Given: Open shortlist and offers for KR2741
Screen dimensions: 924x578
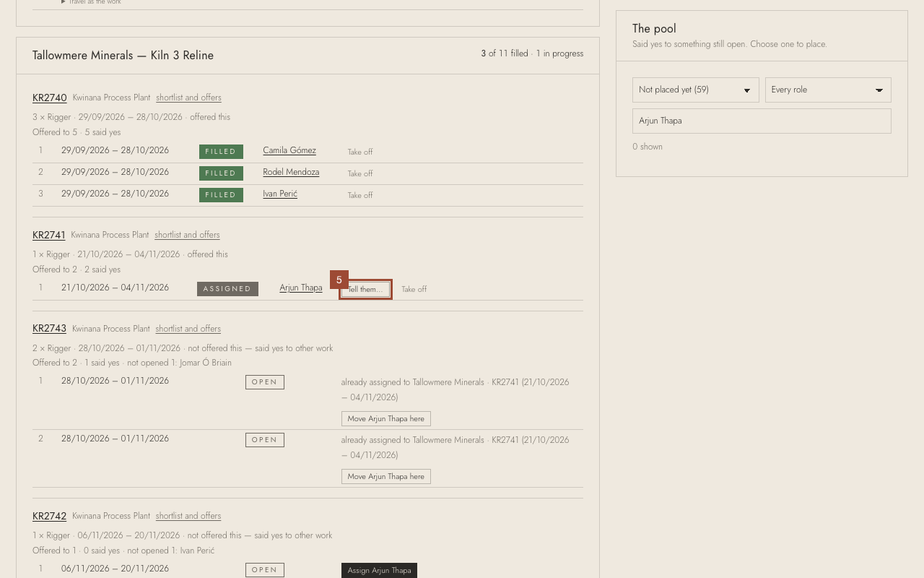Looking at the screenshot, I should [187, 235].
